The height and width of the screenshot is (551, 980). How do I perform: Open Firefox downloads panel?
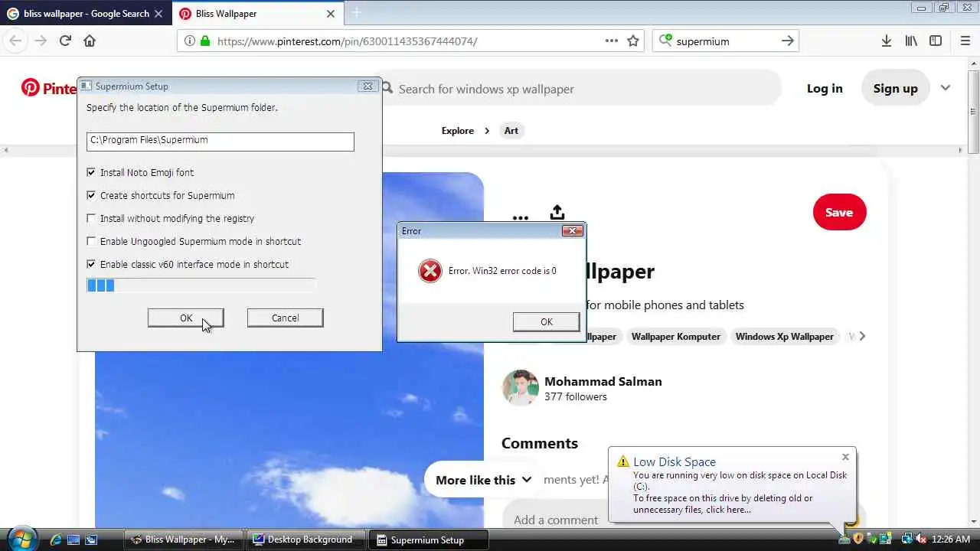[887, 41]
